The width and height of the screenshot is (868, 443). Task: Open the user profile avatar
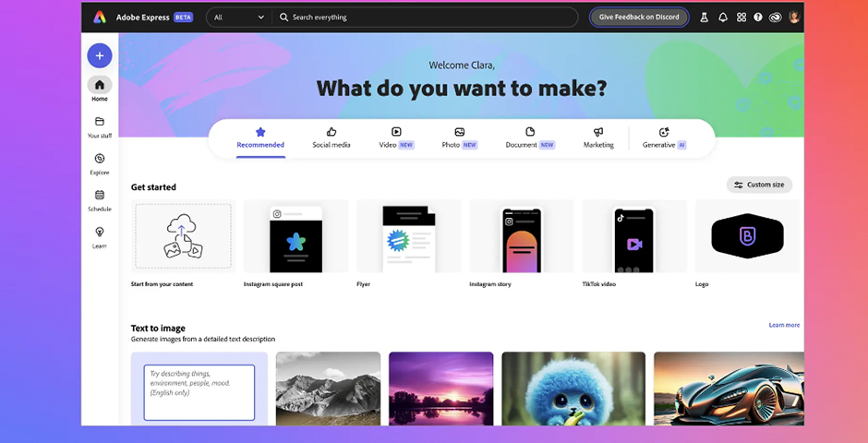(x=794, y=18)
